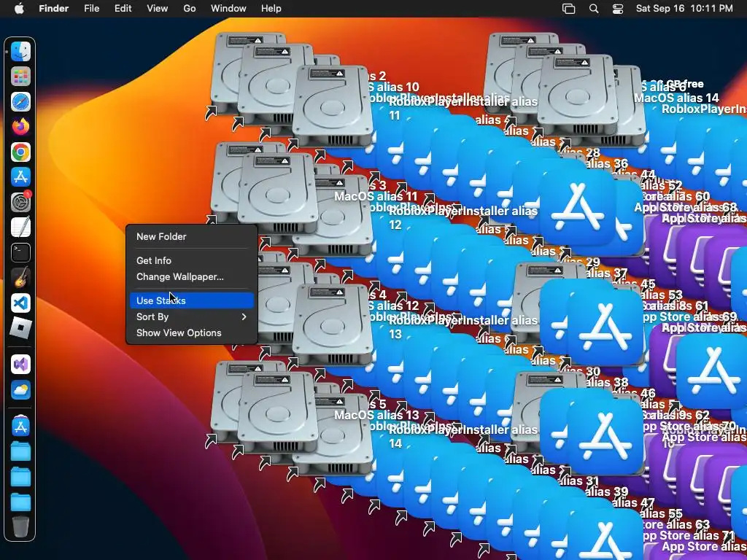Open GarageBand guitar icon in Dock

[20, 278]
